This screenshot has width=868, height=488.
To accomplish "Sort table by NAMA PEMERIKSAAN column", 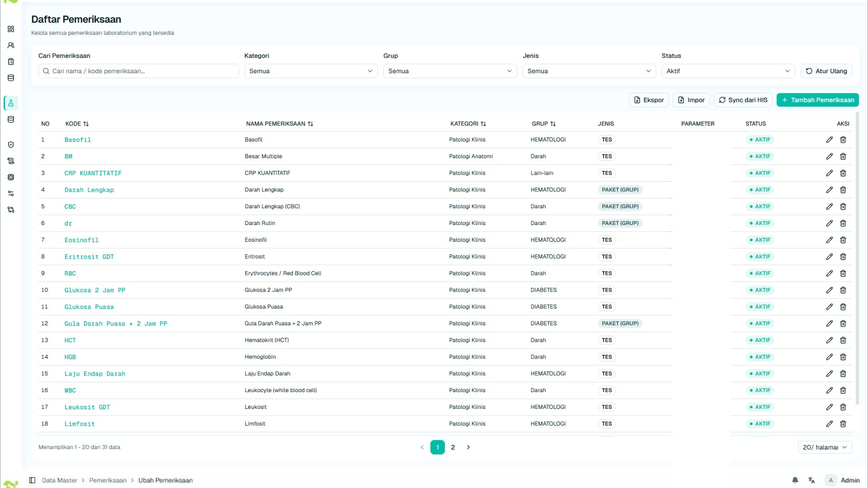I will click(279, 124).
